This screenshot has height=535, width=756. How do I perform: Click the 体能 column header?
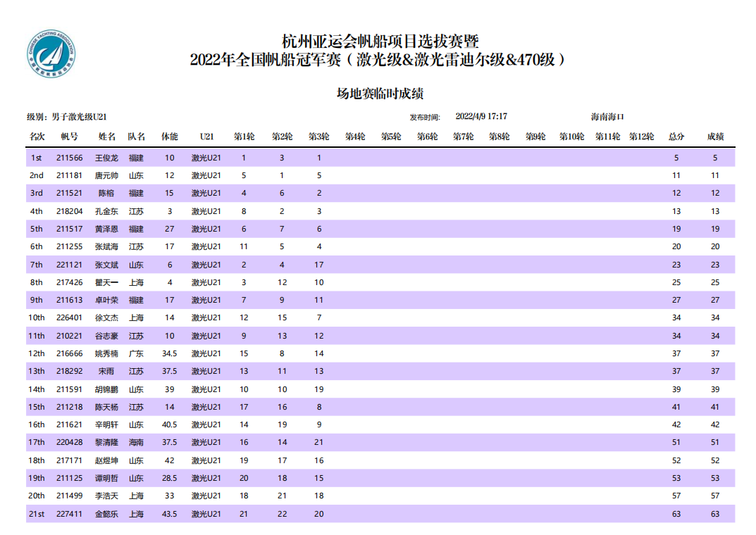coord(170,137)
